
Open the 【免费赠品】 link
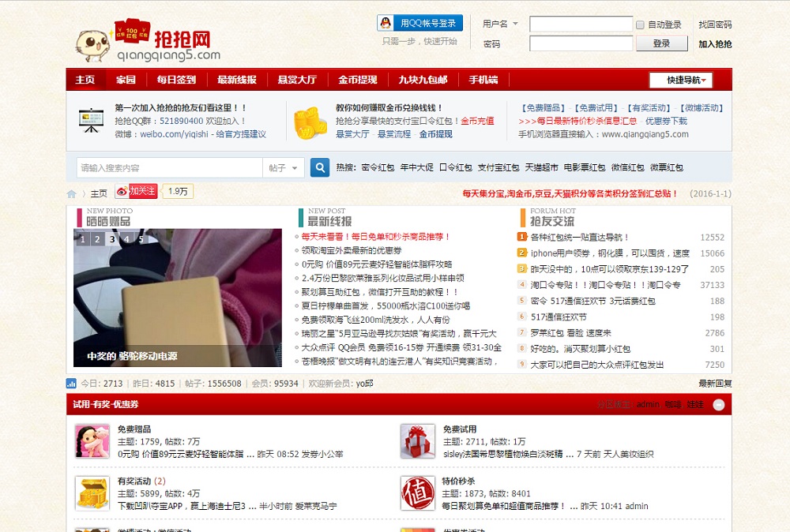(x=544, y=107)
